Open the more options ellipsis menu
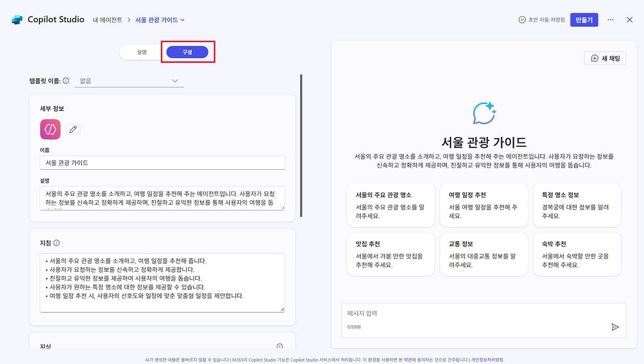 point(610,19)
